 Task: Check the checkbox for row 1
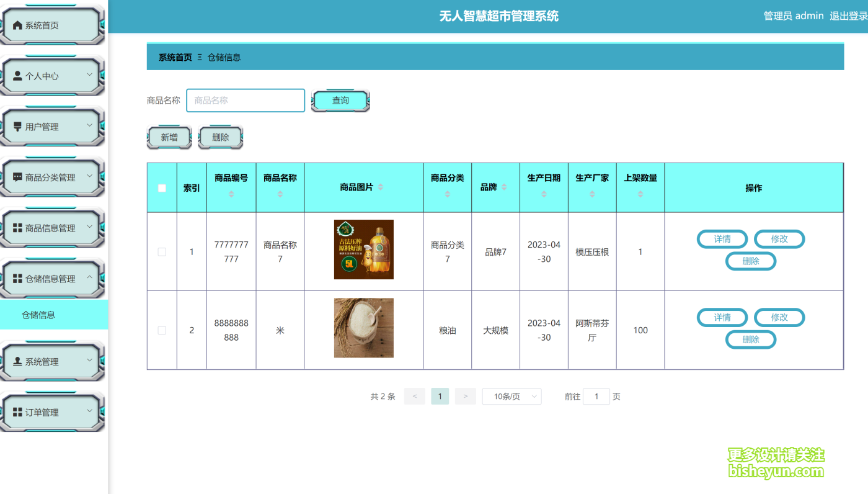(162, 252)
